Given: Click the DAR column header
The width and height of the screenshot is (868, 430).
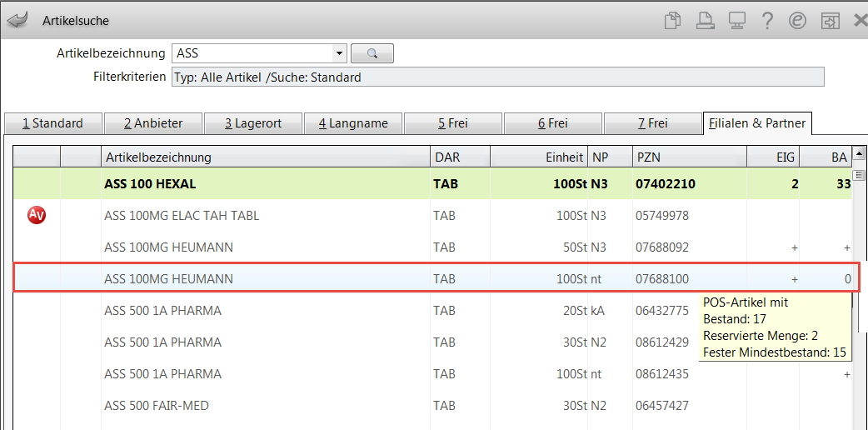Looking at the screenshot, I should 460,157.
